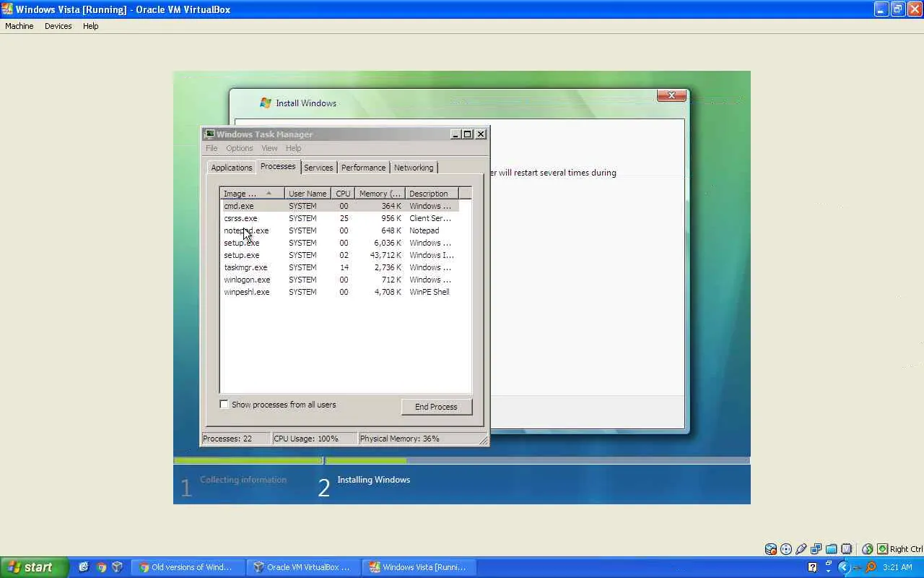The image size is (924, 578).
Task: Open the Machine menu in VirtualBox
Action: [19, 26]
